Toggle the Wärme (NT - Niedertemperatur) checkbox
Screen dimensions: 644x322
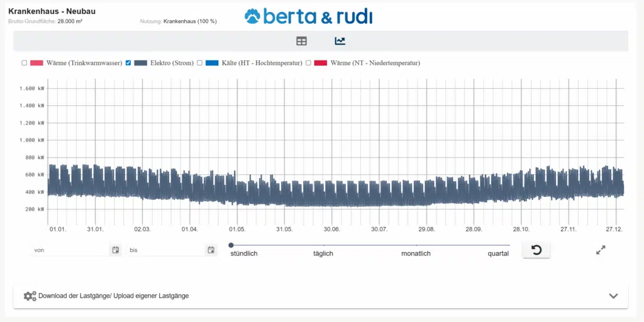[x=308, y=63]
